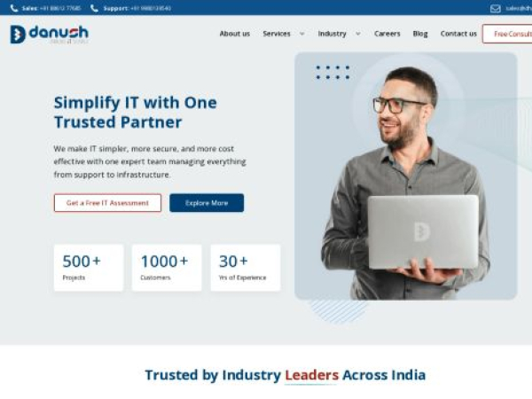Click Get a Free IT Assessment
Viewport: 532px width, 399px height.
click(107, 203)
